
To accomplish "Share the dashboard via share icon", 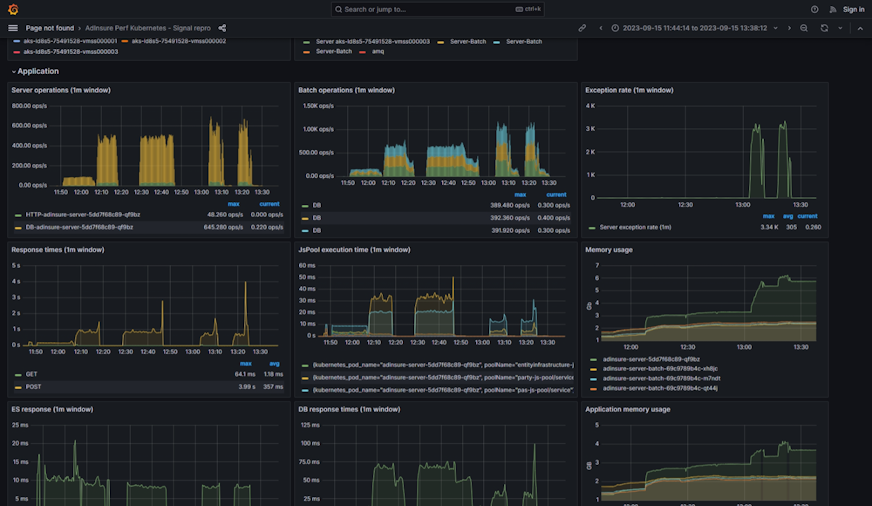I will click(x=222, y=28).
